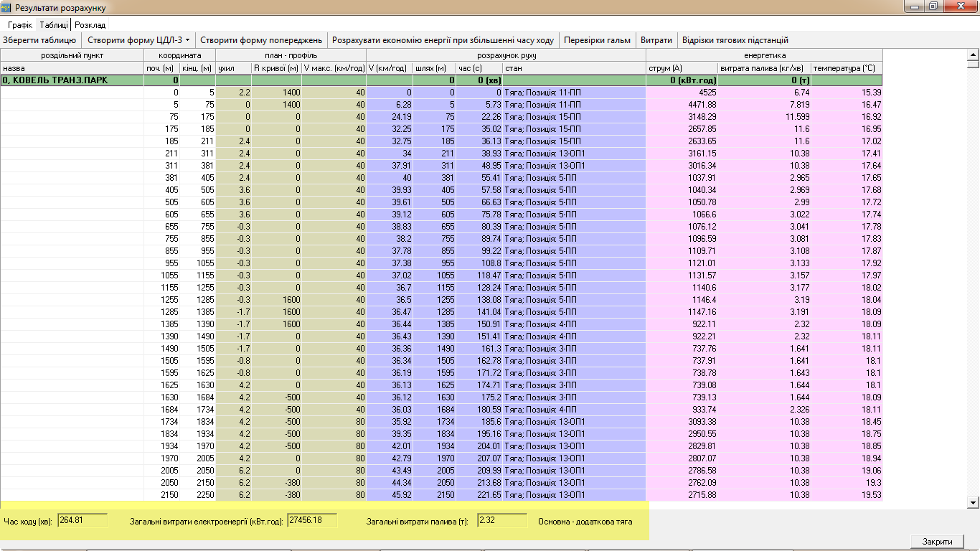
Task: Click Перевірки гальм button
Action: point(597,40)
